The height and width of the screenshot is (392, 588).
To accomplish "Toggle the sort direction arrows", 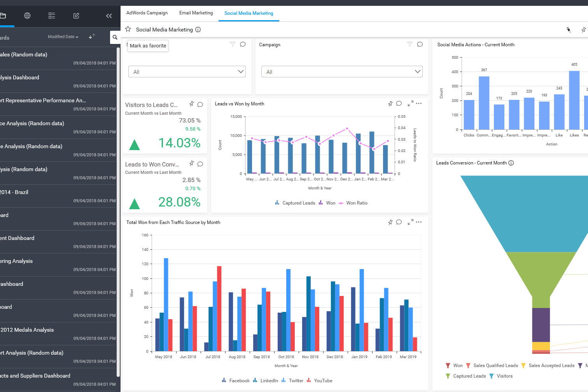I will 92,37.
